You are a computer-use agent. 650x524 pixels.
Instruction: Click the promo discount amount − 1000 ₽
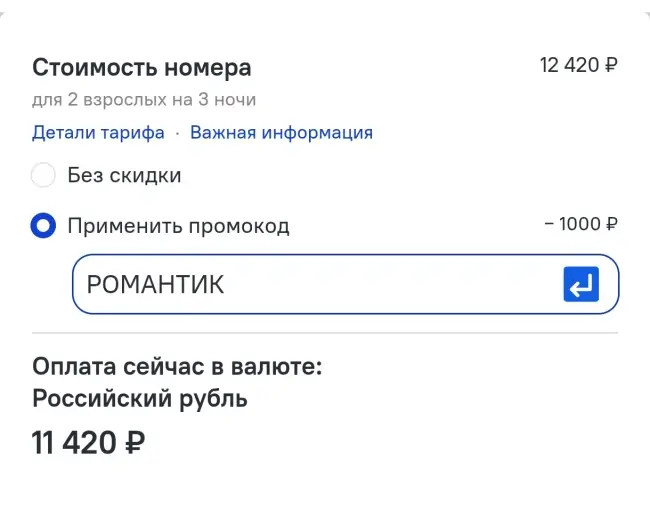(581, 224)
